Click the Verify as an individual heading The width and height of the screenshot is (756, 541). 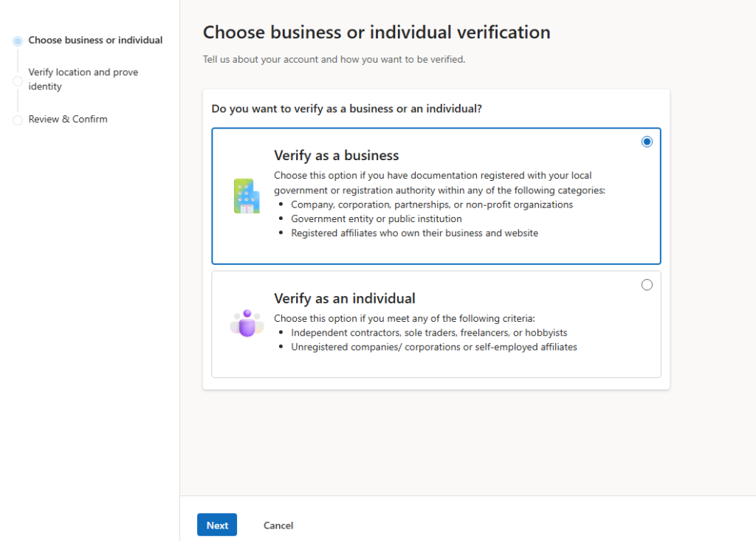[x=344, y=298]
